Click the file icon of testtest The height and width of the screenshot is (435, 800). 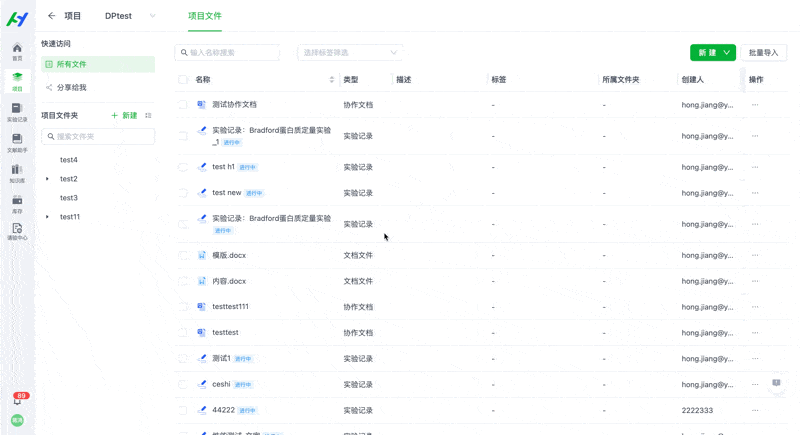202,332
